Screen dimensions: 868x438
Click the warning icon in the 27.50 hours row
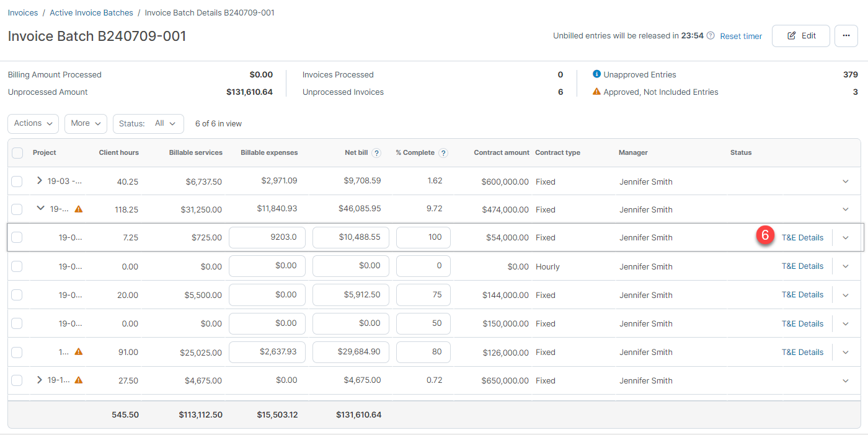[79, 380]
